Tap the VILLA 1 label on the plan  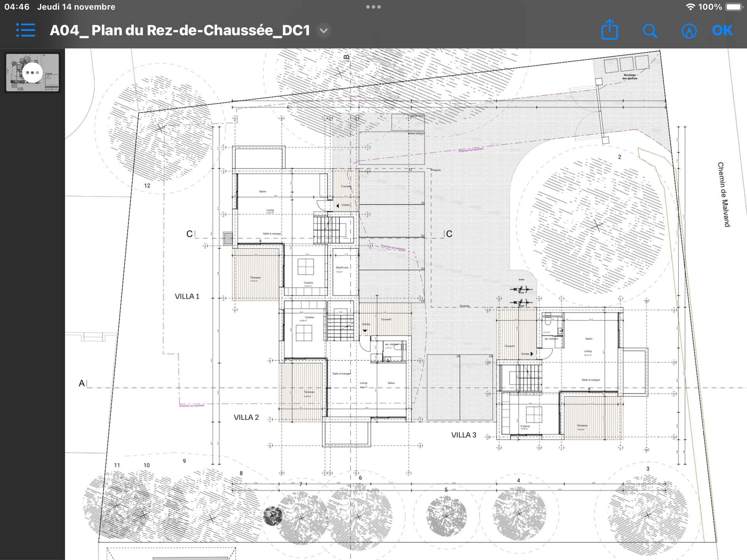(x=187, y=296)
